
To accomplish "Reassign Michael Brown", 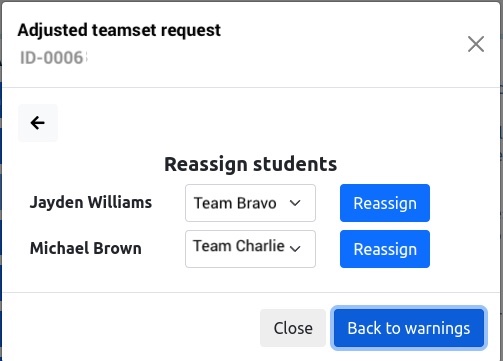I will [385, 249].
